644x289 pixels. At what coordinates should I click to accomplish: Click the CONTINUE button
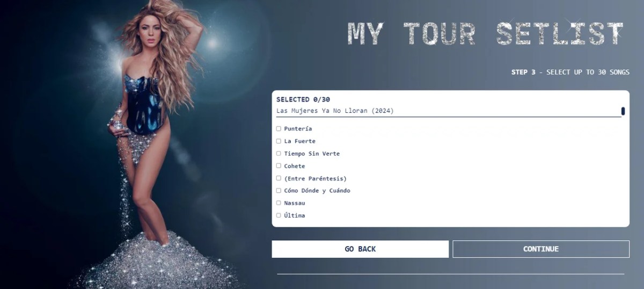point(541,249)
